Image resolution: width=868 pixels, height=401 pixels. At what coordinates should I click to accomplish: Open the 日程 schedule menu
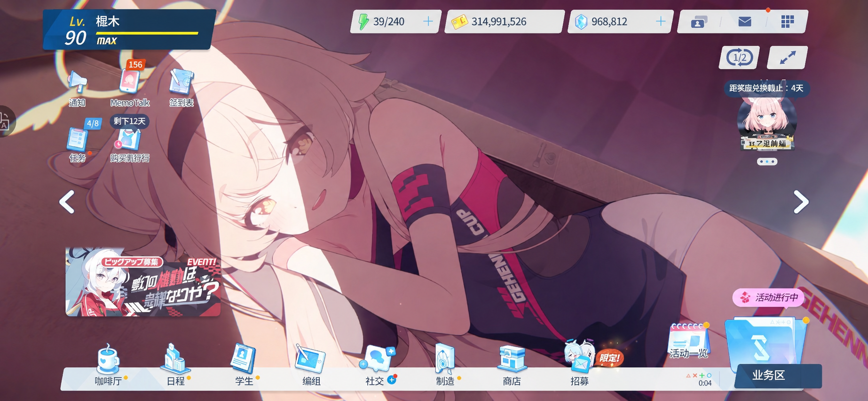click(176, 366)
